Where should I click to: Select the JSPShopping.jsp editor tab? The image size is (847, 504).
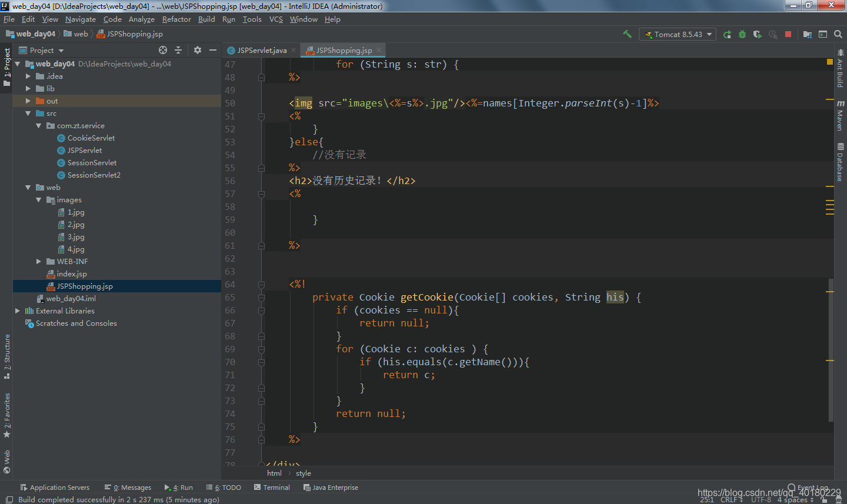click(344, 50)
